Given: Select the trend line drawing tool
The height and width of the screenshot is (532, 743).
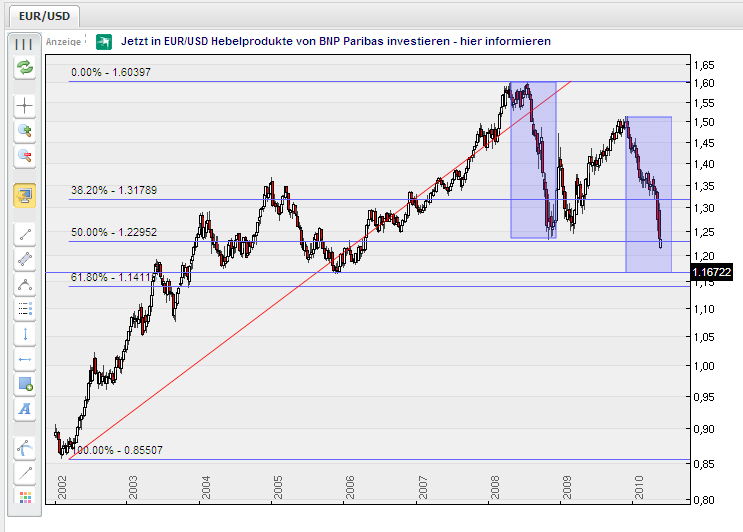Looking at the screenshot, I should coord(25,234).
